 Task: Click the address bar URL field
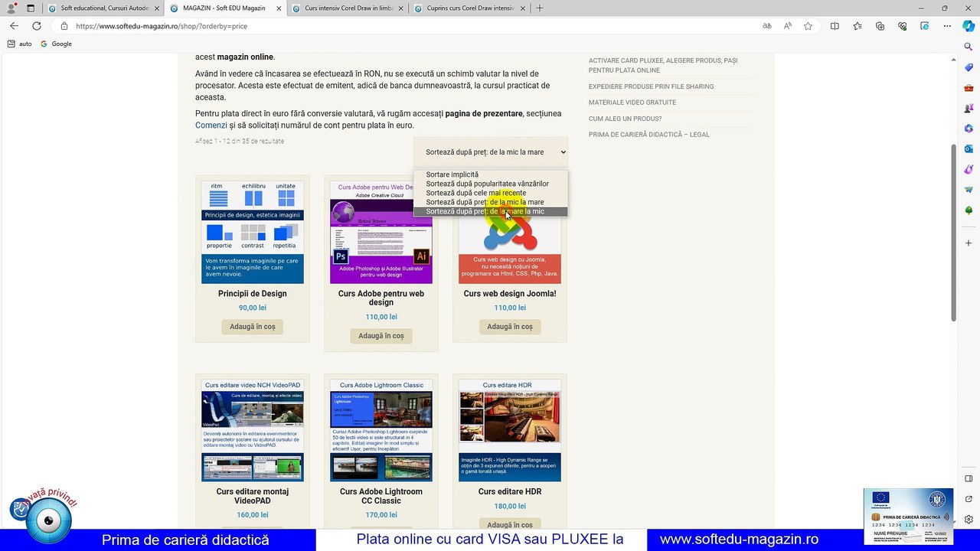coord(413,26)
